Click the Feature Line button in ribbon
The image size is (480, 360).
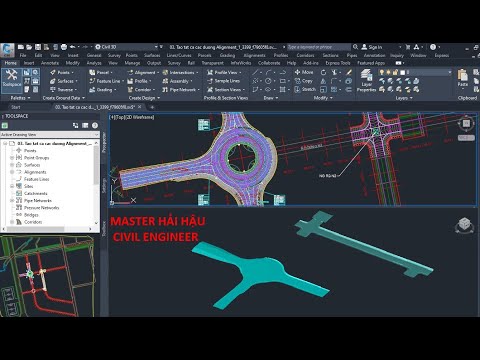106,81
